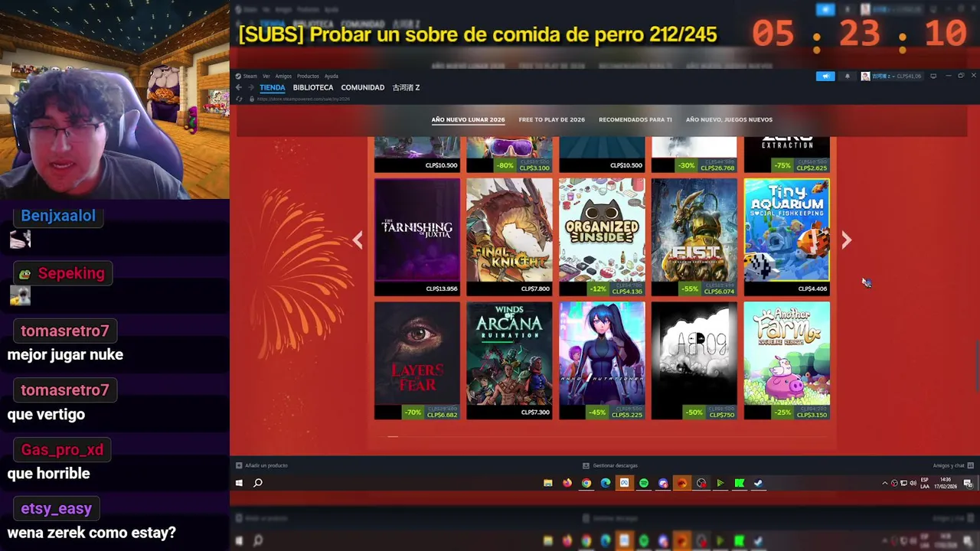Viewport: 980px width, 551px height.
Task: Open the green Kick app in taskbar
Action: point(740,483)
